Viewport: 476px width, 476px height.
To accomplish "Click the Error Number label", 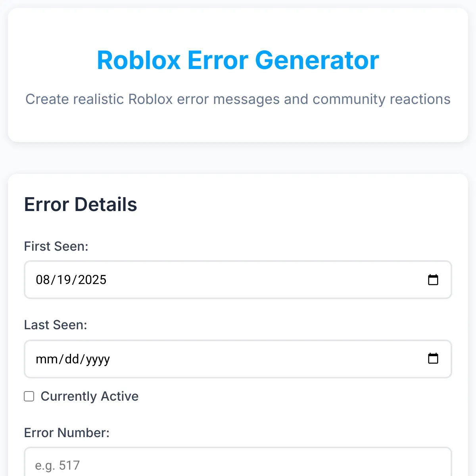I will tap(67, 432).
